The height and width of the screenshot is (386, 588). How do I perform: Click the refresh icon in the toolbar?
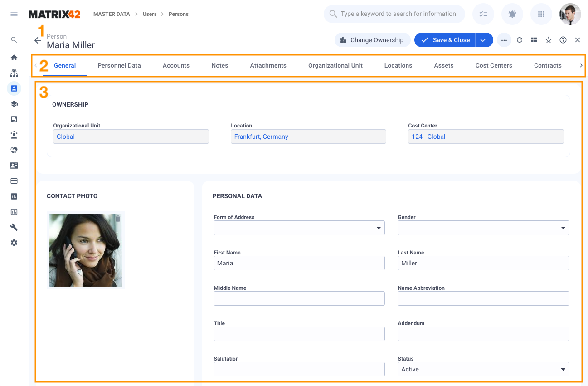click(x=520, y=40)
